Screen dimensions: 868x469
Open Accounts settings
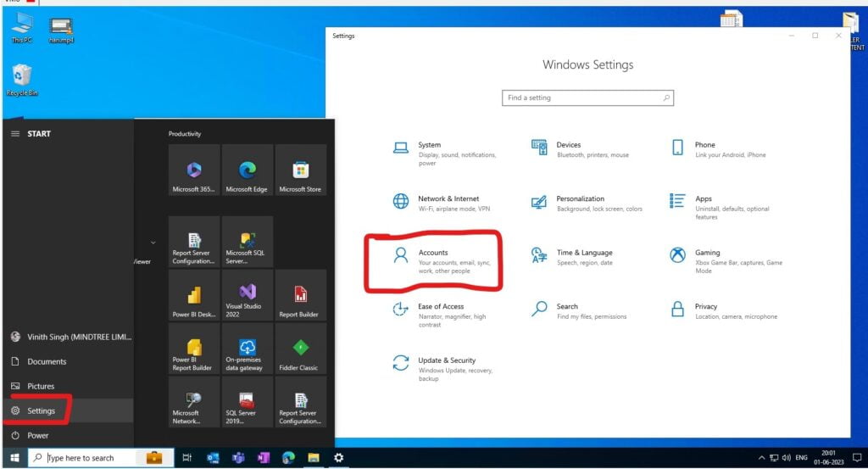point(442,261)
